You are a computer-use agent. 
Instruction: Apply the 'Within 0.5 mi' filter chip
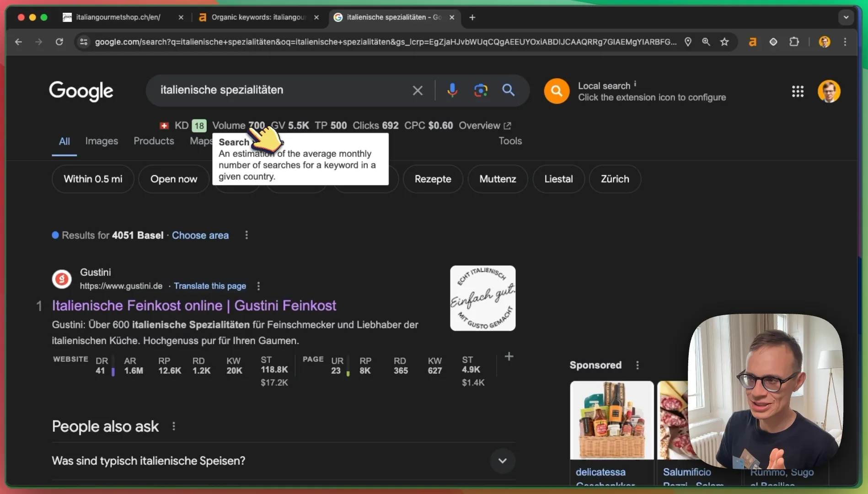93,179
